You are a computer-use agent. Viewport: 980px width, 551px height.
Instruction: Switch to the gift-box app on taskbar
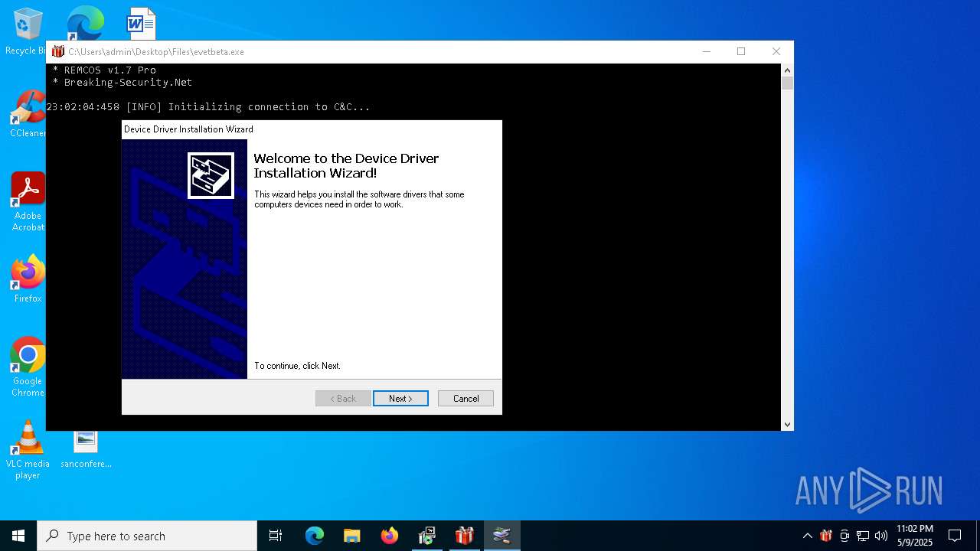tap(464, 536)
